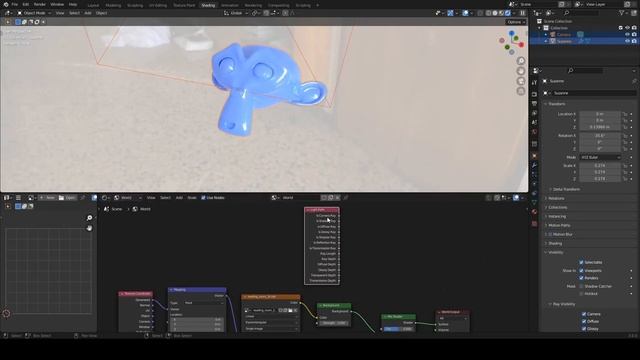Toggle Ray Visibility Diffuse checkbox
This screenshot has height=360, width=640.
(584, 322)
